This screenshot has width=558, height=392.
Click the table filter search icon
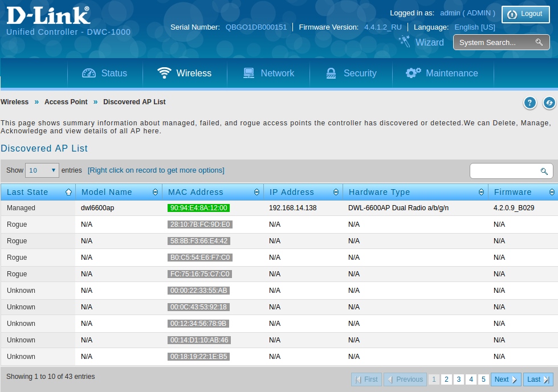click(x=544, y=171)
